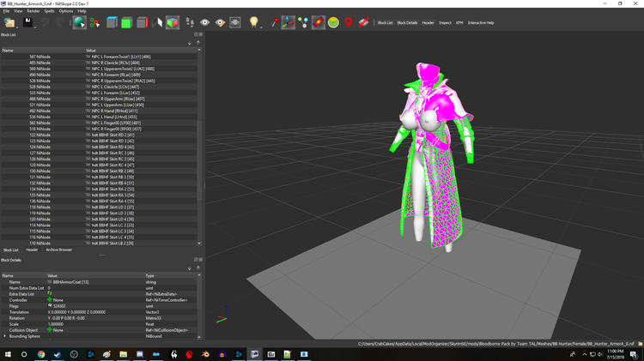Click the Header toolbar button
Image resolution: width=644 pixels, height=361 pixels.
click(x=428, y=22)
